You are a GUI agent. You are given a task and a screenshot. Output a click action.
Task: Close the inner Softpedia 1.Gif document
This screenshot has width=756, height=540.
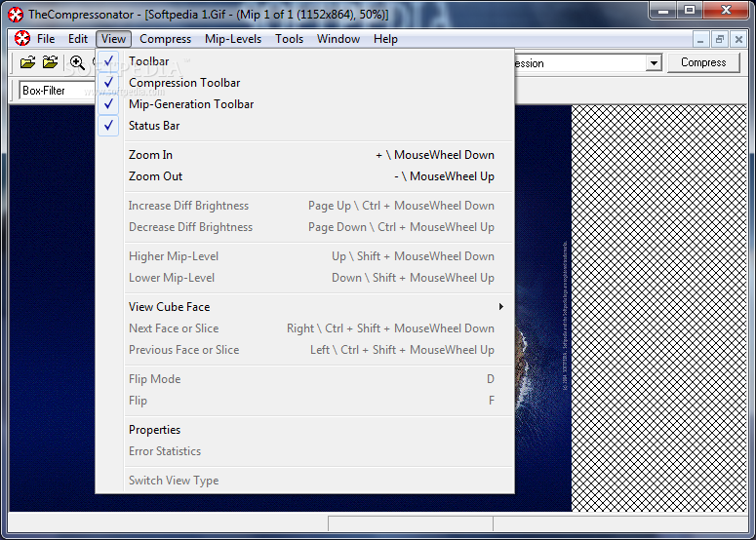[x=738, y=40]
